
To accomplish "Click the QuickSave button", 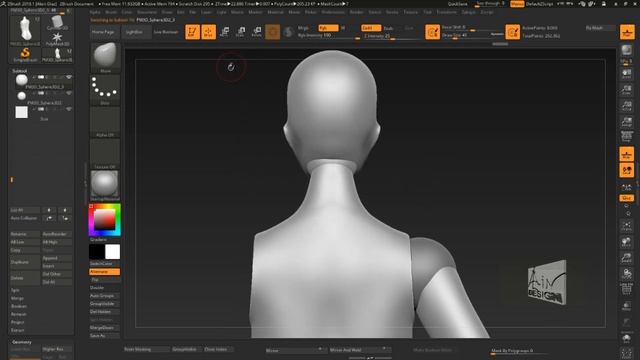I will click(x=458, y=4).
